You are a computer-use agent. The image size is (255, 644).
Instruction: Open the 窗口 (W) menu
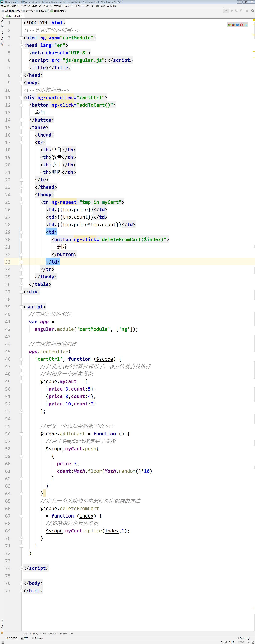[100, 6]
